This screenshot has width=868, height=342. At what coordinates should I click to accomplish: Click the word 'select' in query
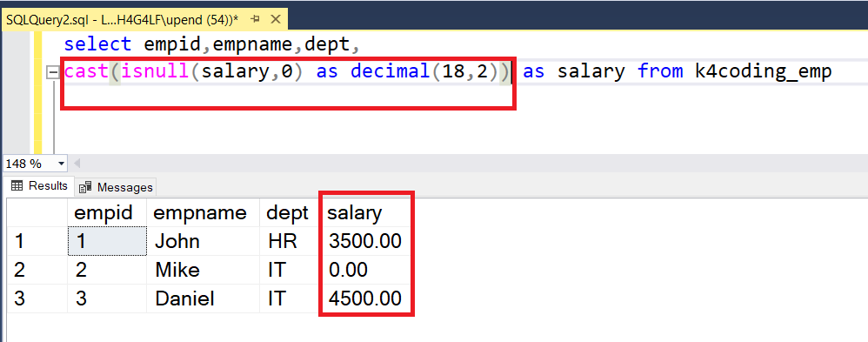97,44
